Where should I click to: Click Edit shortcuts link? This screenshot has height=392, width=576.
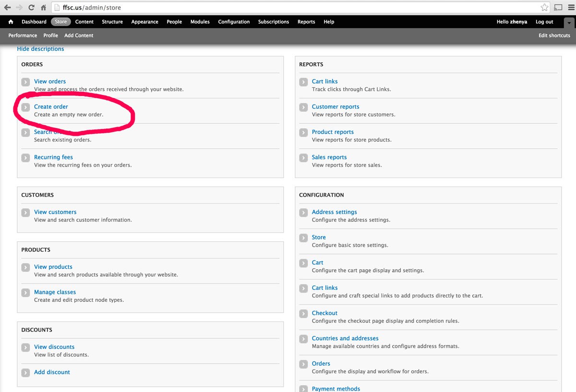[554, 36]
